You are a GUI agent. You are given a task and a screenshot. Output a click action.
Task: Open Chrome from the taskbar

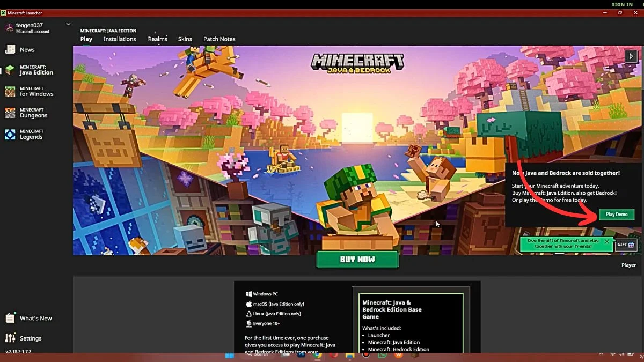tap(318, 354)
